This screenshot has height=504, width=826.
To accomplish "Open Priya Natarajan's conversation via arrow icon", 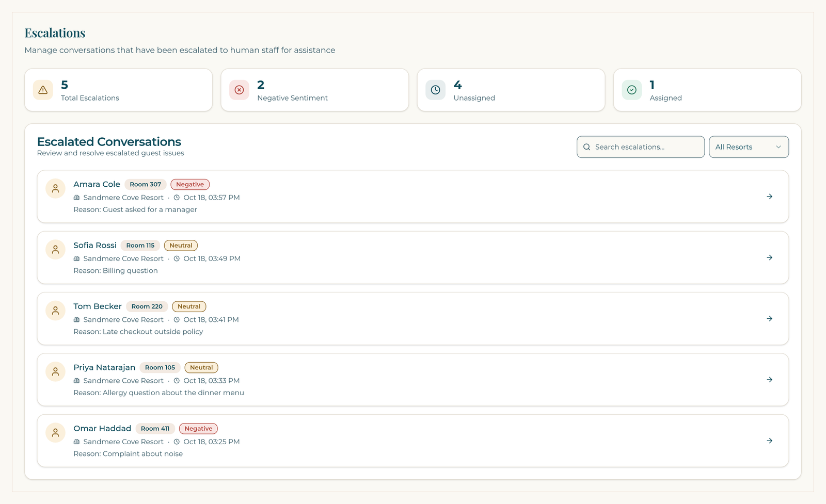I will 769,380.
